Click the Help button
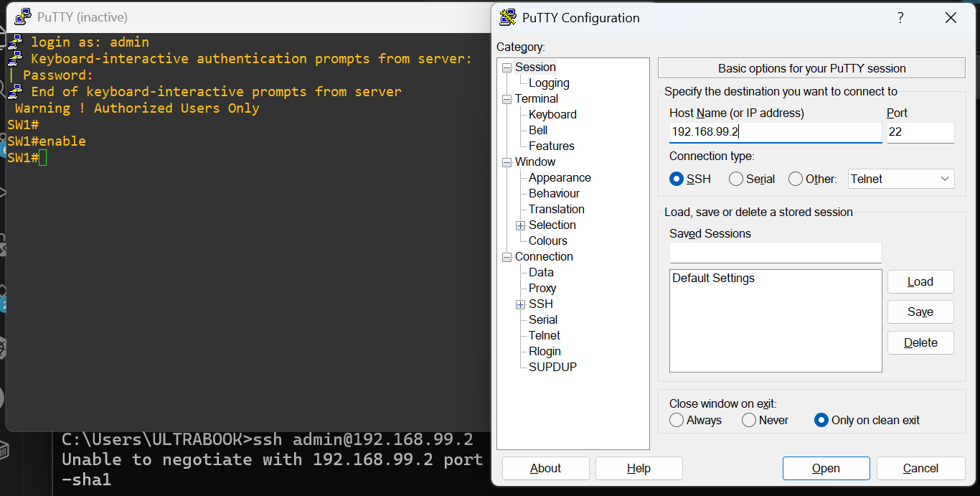This screenshot has height=496, width=980. point(639,469)
